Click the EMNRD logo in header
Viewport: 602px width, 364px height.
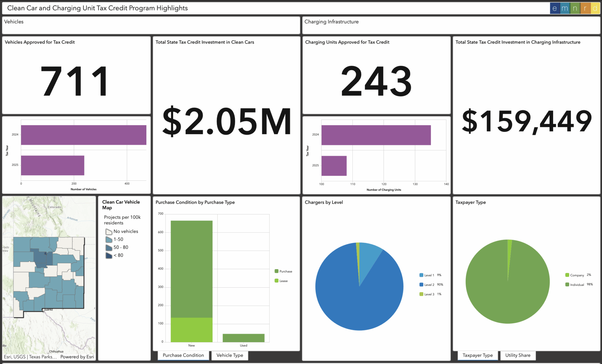[574, 8]
